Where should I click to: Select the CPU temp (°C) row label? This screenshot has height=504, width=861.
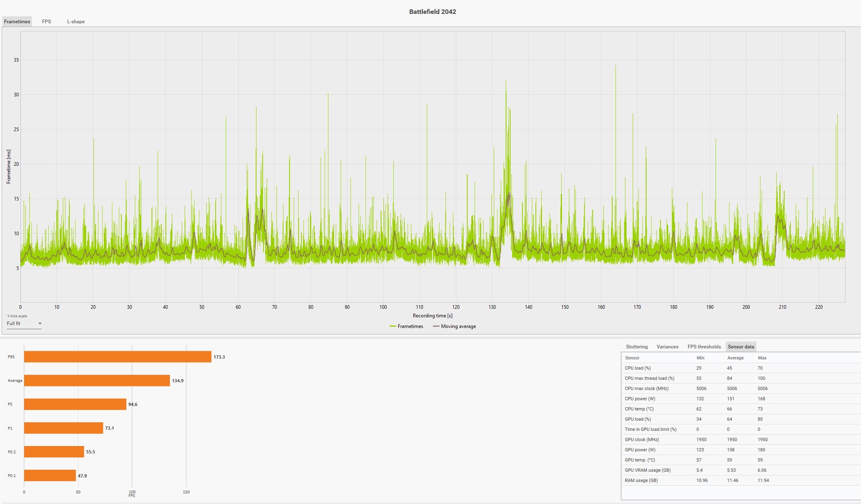[x=639, y=409]
